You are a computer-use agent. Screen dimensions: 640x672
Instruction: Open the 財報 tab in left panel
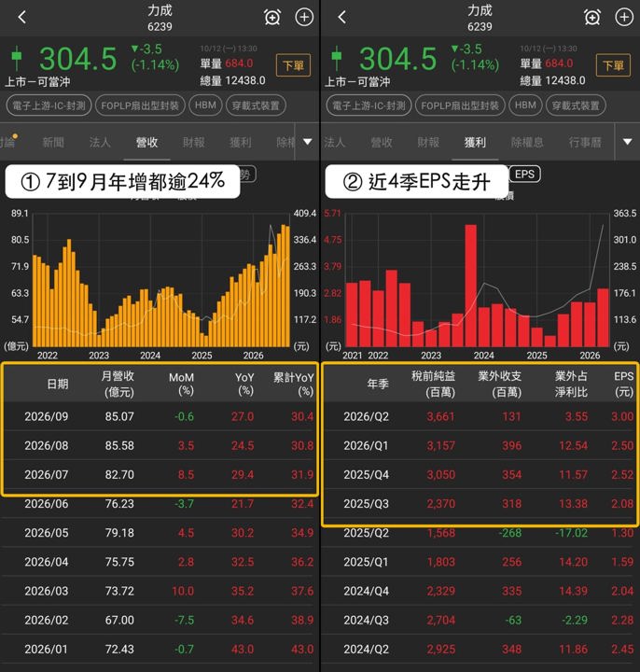[x=194, y=142]
